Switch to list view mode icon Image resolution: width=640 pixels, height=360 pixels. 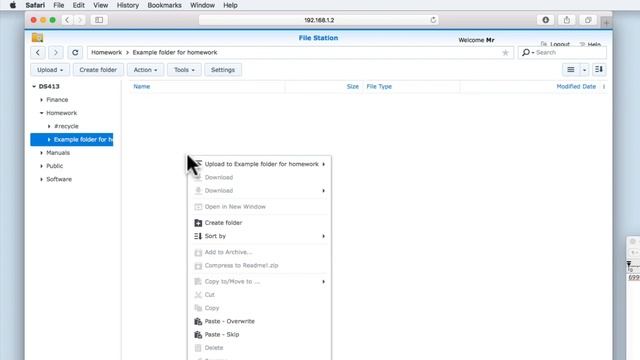[x=571, y=70]
